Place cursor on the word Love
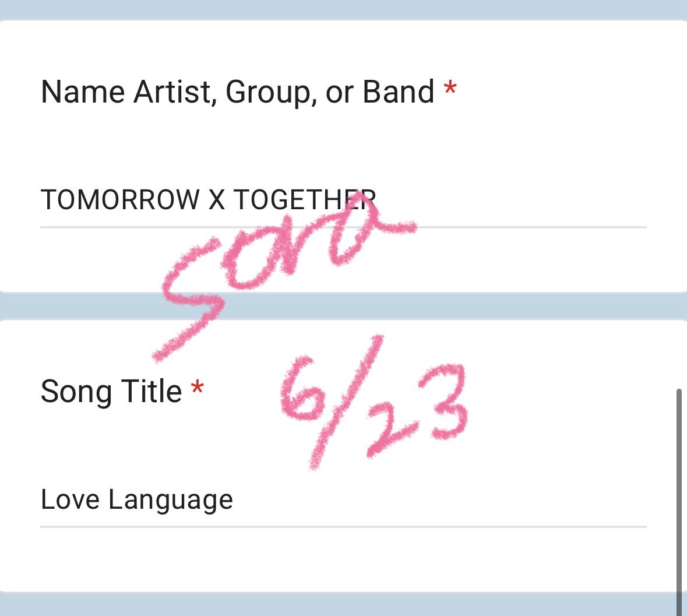The height and width of the screenshot is (616, 687). click(70, 499)
